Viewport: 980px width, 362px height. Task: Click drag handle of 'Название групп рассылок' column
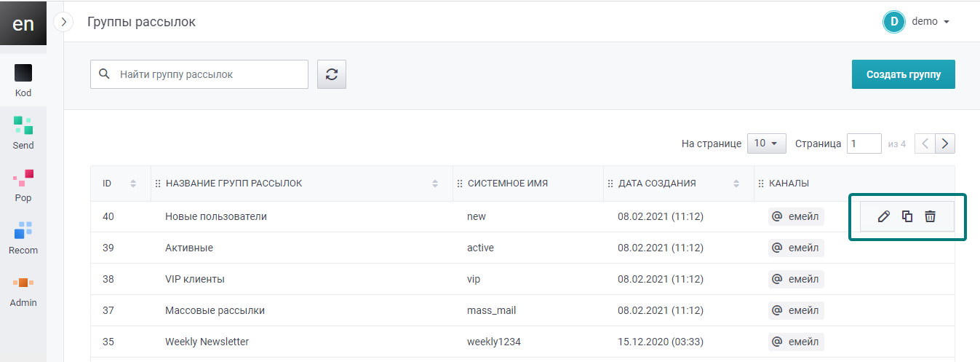[x=158, y=184]
